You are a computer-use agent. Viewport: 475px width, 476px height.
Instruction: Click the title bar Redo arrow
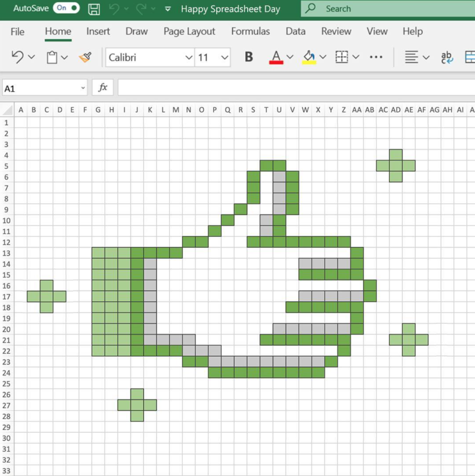141,9
